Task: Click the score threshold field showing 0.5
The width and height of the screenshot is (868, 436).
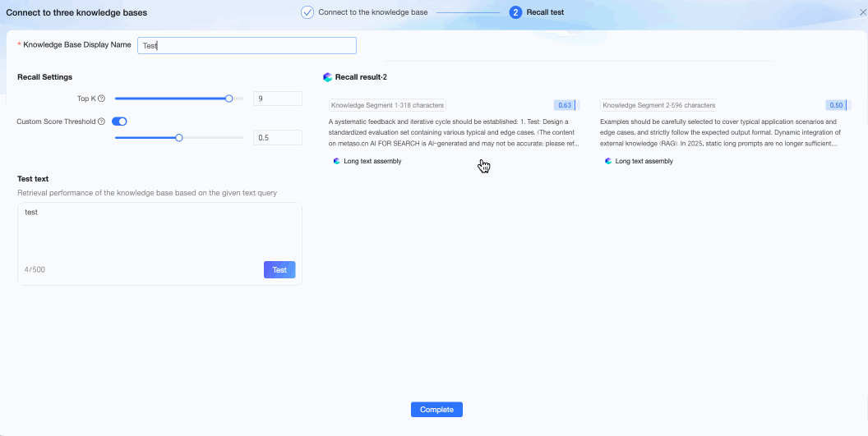Action: pyautogui.click(x=277, y=137)
